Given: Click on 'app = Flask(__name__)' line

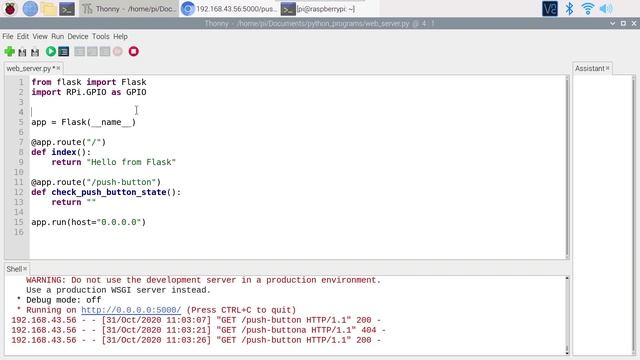Looking at the screenshot, I should [x=83, y=122].
